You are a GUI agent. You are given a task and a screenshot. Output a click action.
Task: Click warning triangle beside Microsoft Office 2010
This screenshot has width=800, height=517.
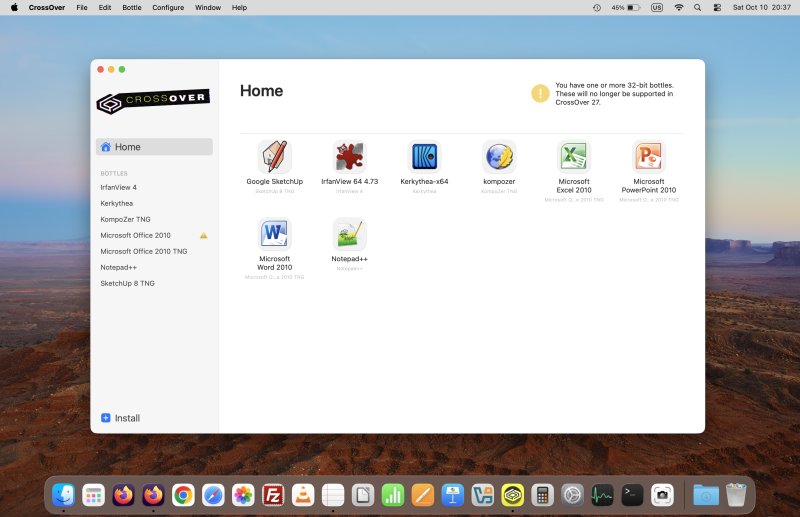204,235
